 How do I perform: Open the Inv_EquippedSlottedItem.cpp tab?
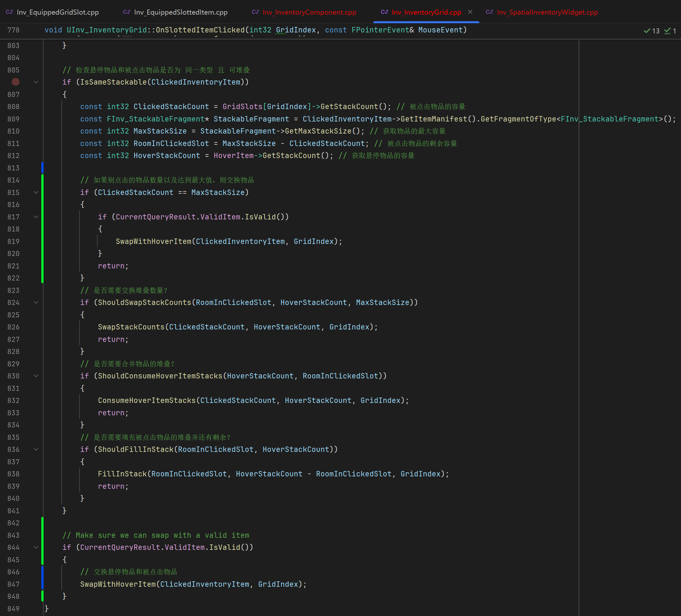point(180,12)
